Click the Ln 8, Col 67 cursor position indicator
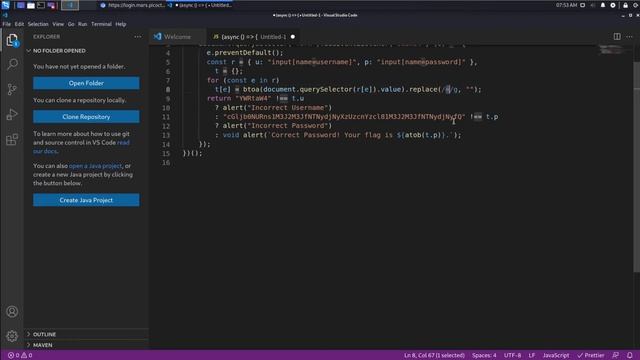This screenshot has width=640, height=360. pyautogui.click(x=434, y=356)
